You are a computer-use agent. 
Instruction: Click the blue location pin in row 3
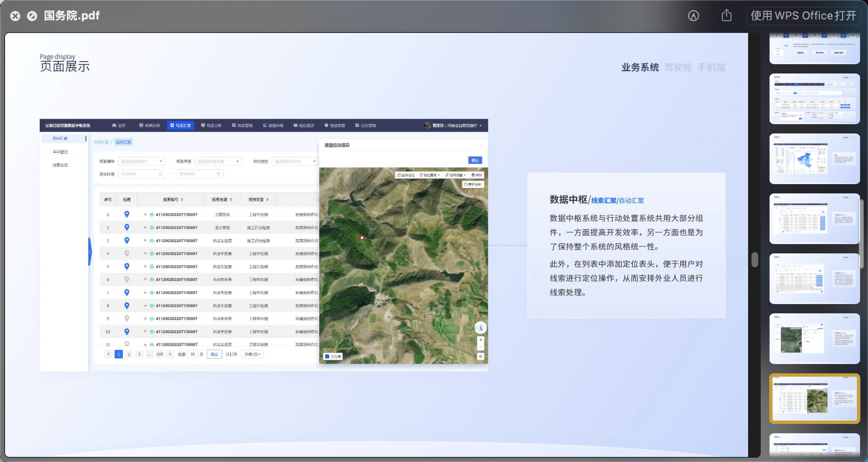[x=127, y=240]
